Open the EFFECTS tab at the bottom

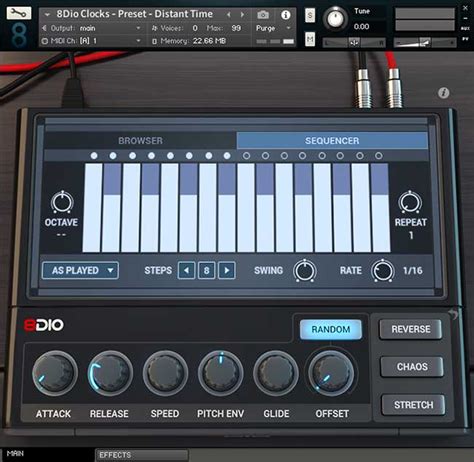142,455
